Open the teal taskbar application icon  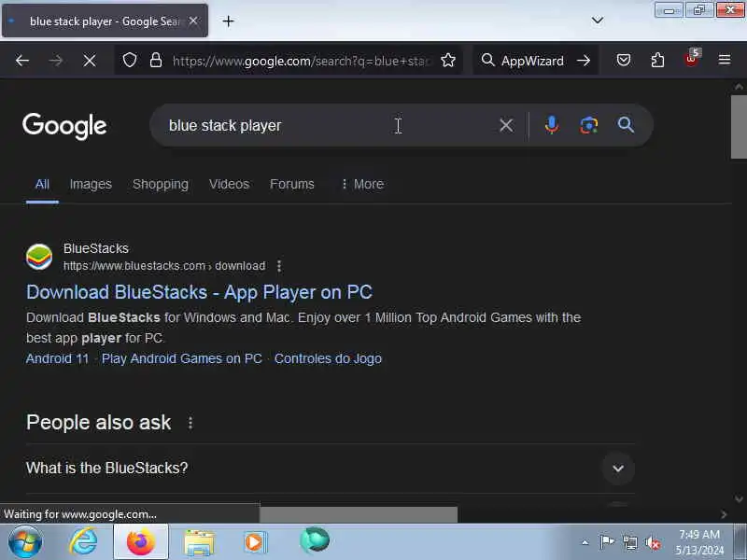click(x=315, y=540)
